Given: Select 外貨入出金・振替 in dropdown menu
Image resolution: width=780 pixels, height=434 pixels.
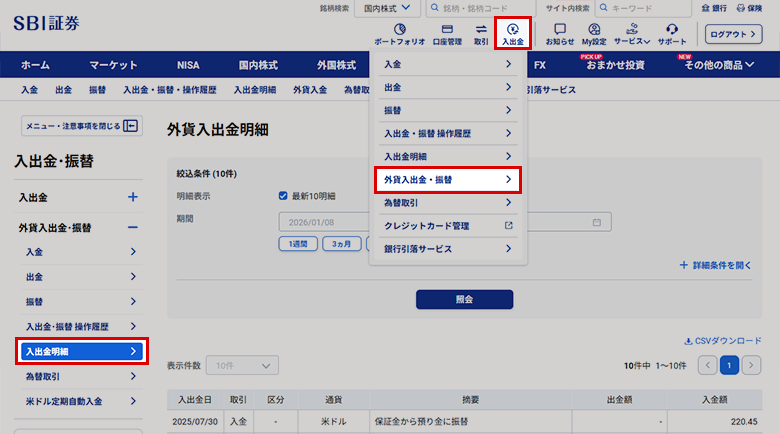Looking at the screenshot, I should 448,180.
